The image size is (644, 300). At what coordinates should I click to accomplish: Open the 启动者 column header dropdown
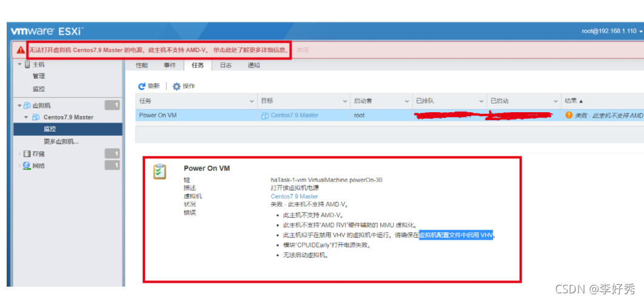pos(407,101)
